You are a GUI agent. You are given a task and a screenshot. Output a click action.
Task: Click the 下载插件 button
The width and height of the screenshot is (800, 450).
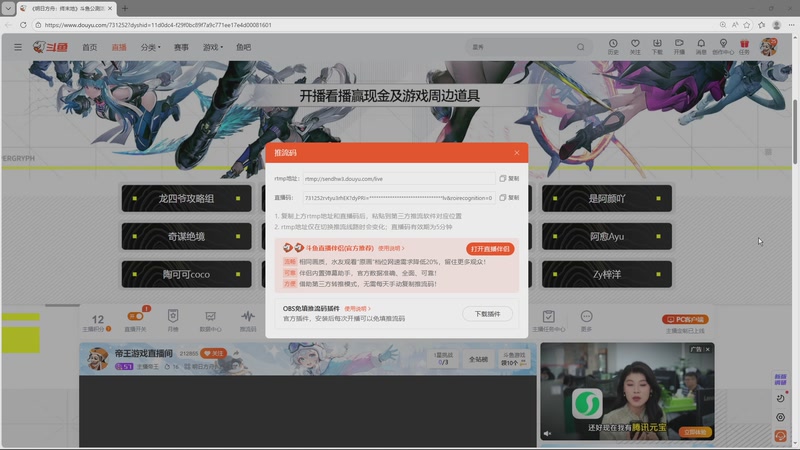tap(487, 314)
